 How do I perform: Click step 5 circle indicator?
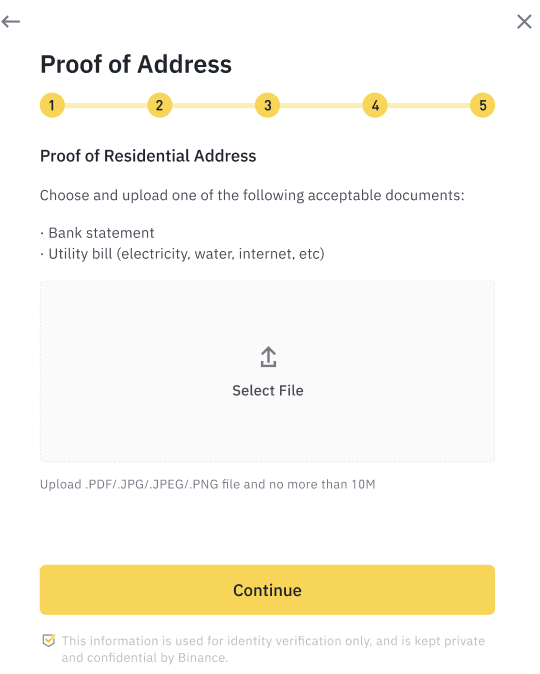pos(482,105)
